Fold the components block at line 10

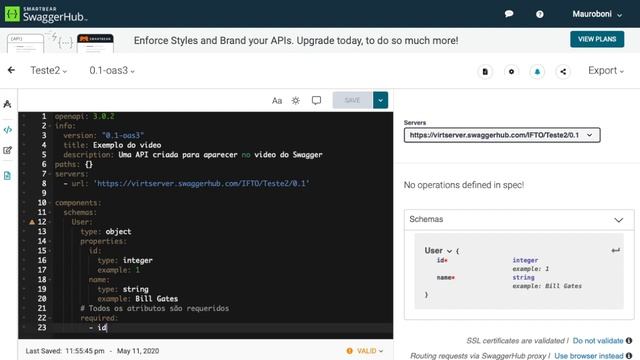[x=50, y=203]
